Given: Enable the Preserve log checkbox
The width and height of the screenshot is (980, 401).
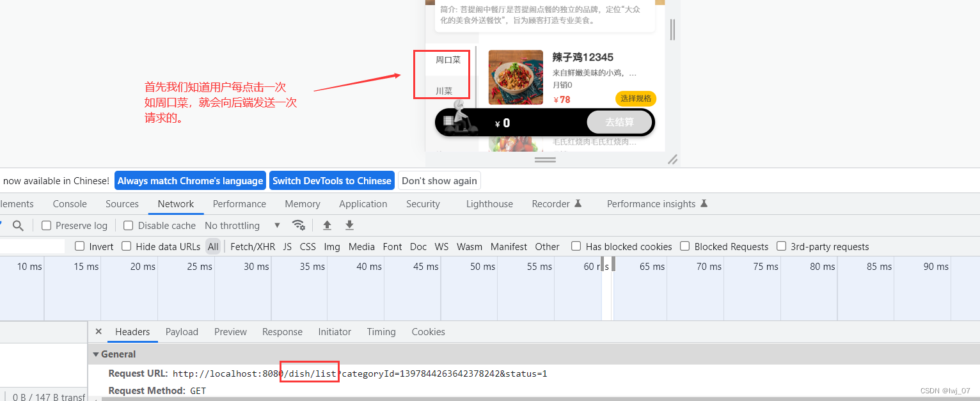Looking at the screenshot, I should coord(46,225).
